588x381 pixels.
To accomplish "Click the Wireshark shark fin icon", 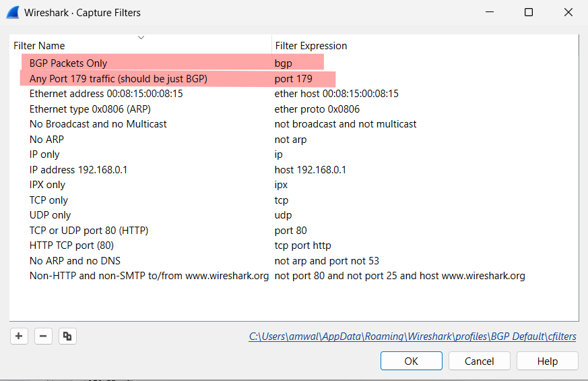I will [13, 12].
